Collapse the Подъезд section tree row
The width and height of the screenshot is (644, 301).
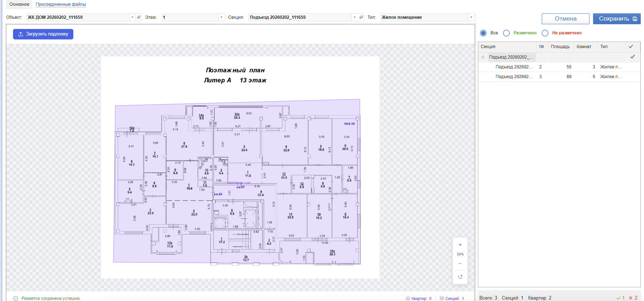click(x=483, y=57)
